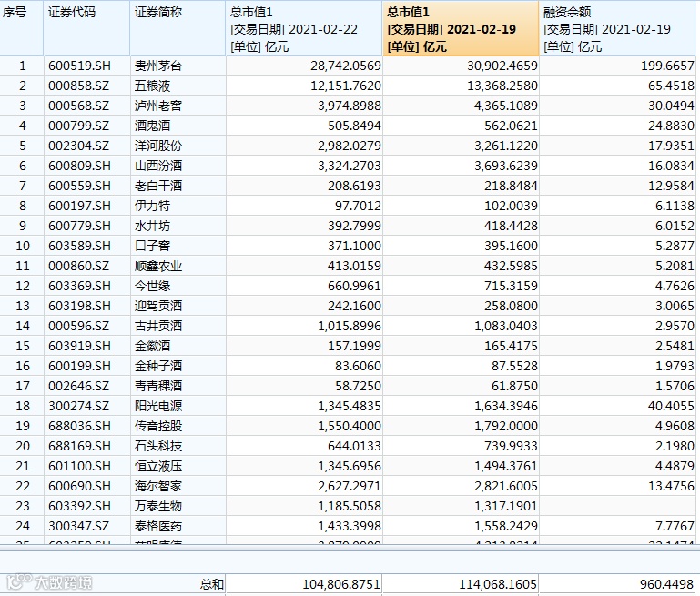Viewport: 700px width, 596px height.
Task: Select the 迎驾贡酒 cell
Action: (158, 306)
